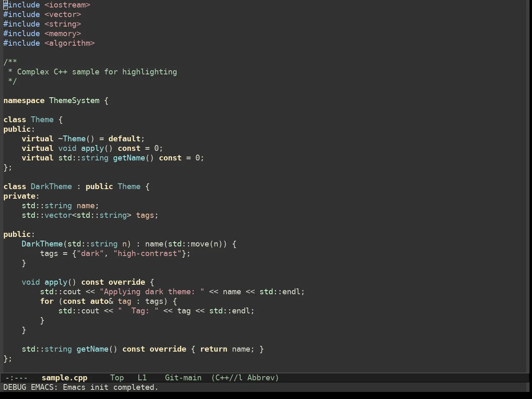Click the comment 'Complex C++ sample for highlighting'
This screenshot has height=399, width=532.
point(97,72)
